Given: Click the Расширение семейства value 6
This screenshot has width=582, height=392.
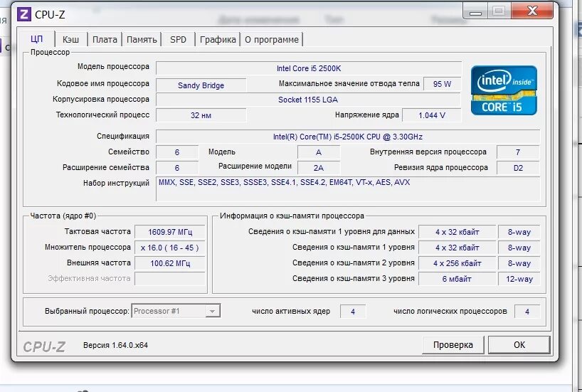Looking at the screenshot, I should click(x=177, y=168).
